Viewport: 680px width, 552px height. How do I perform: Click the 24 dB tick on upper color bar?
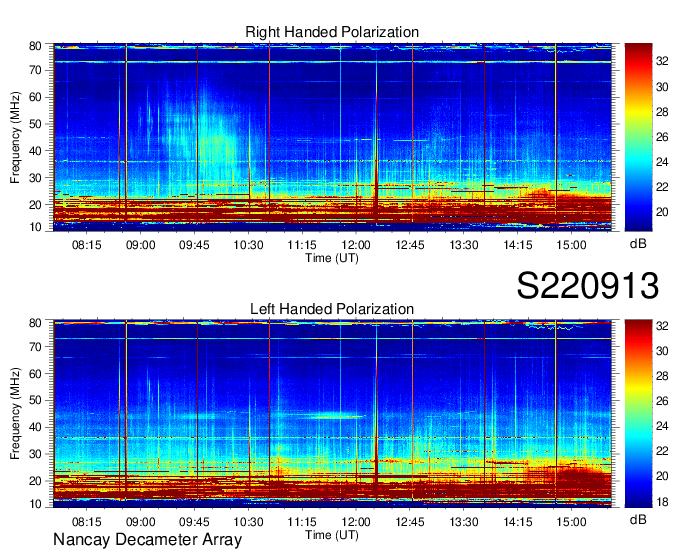(662, 162)
